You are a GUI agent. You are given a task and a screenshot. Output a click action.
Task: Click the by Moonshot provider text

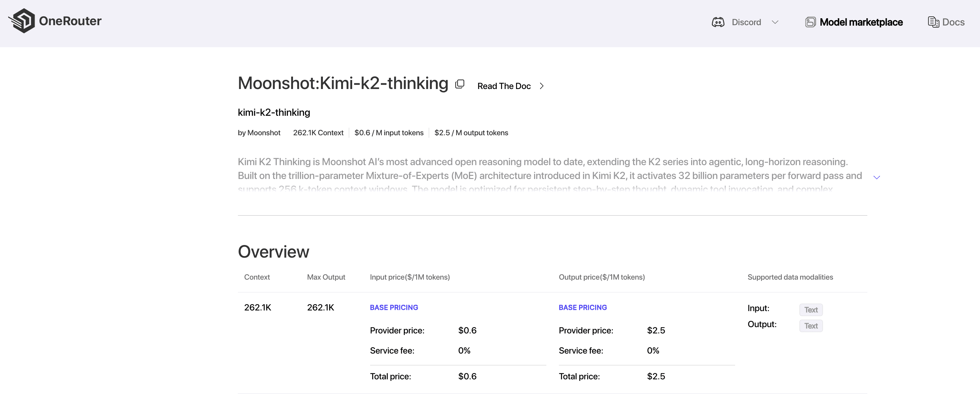[x=259, y=133]
